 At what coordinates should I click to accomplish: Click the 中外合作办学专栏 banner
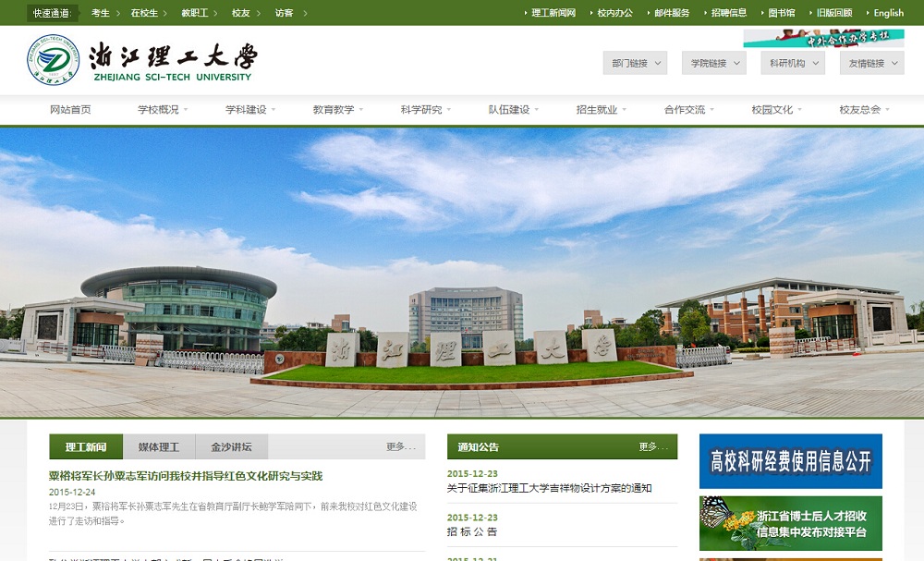coord(823,38)
